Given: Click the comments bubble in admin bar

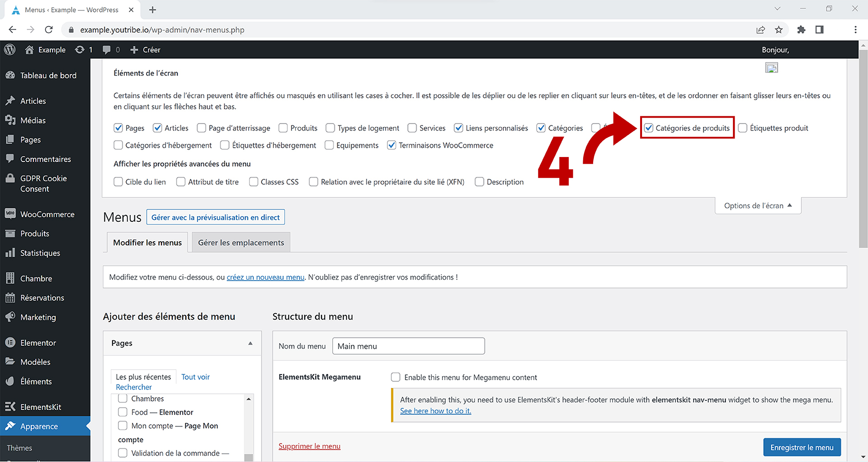Looking at the screenshot, I should 107,50.
